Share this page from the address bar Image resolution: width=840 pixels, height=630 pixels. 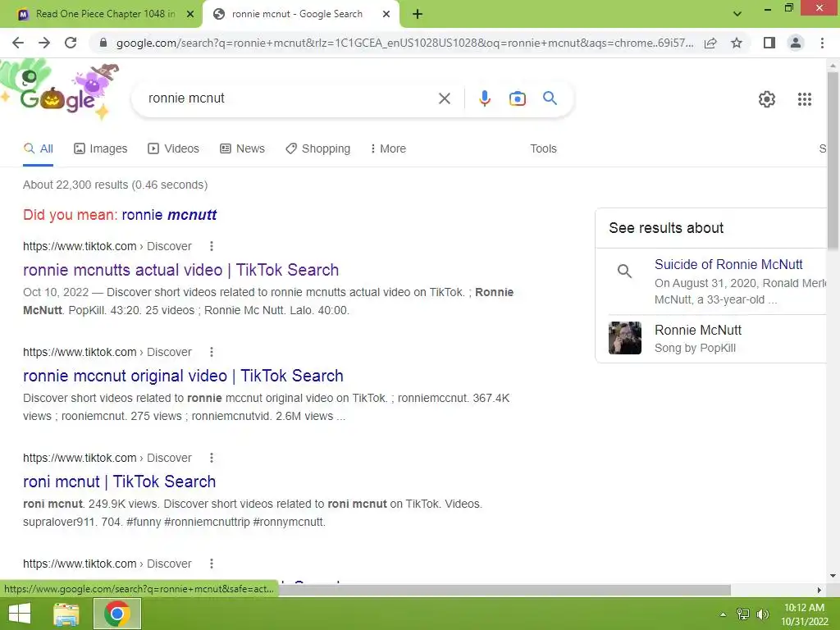tap(710, 43)
